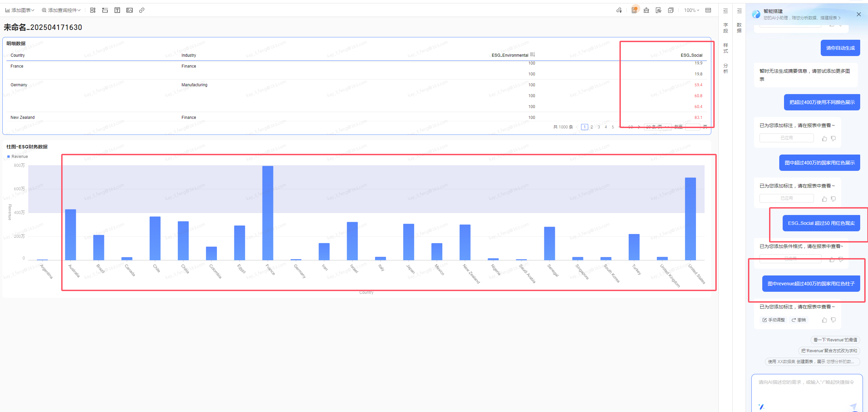Viewport: 868px width, 412px height.
Task: Click the hidden preview eye icon
Action: pyautogui.click(x=659, y=10)
